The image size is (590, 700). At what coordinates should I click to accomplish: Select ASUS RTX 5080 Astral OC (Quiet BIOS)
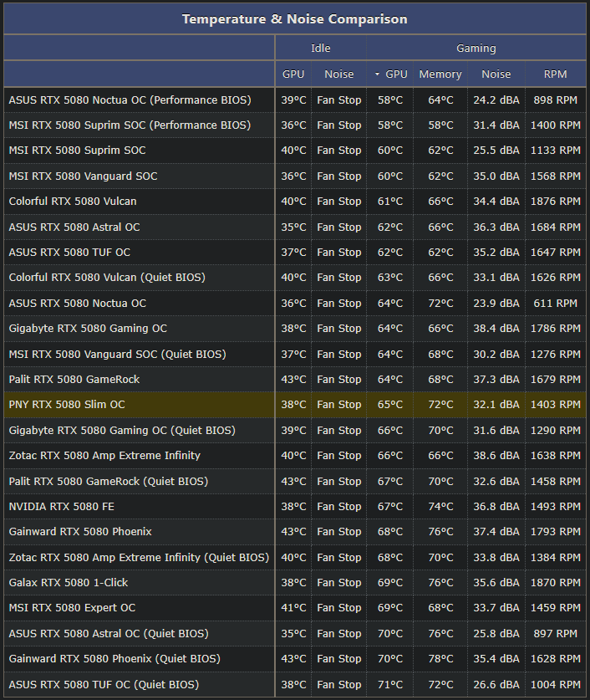point(109,633)
